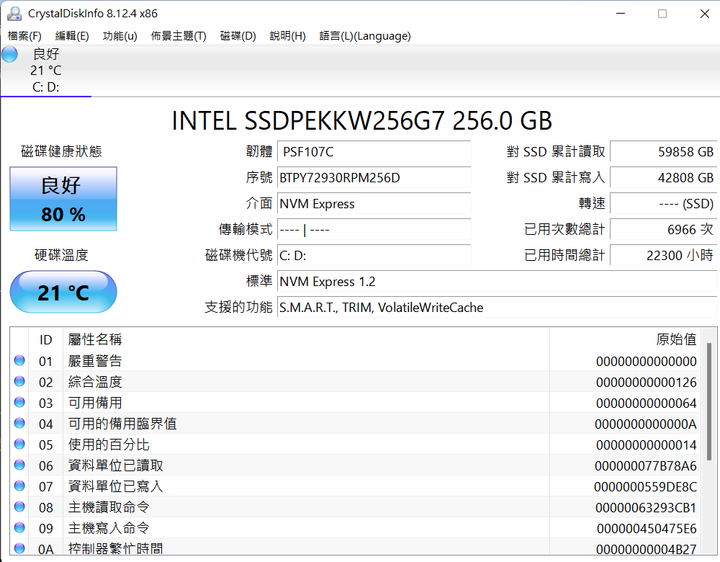Select the 主機寫入命令 attribute row

pos(356,528)
